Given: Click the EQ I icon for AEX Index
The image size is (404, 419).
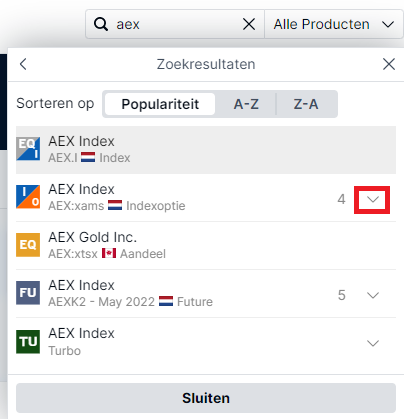Looking at the screenshot, I should [x=28, y=149].
